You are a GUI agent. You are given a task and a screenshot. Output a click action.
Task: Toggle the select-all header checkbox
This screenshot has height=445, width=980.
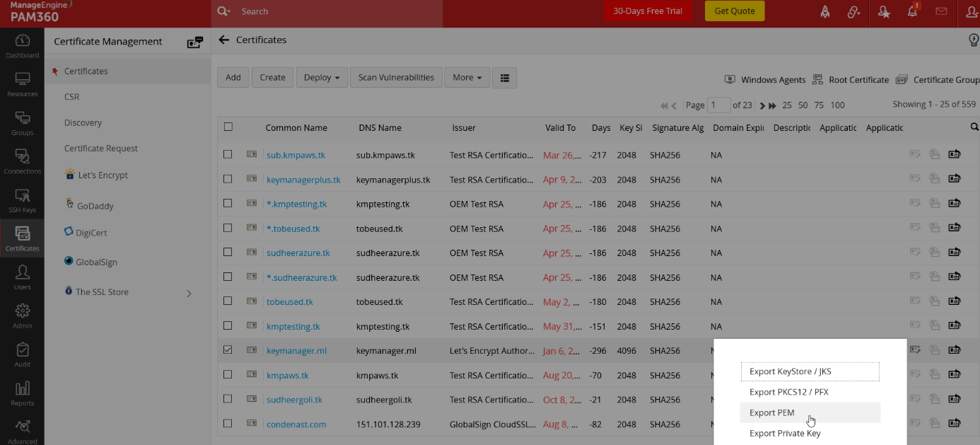click(228, 127)
